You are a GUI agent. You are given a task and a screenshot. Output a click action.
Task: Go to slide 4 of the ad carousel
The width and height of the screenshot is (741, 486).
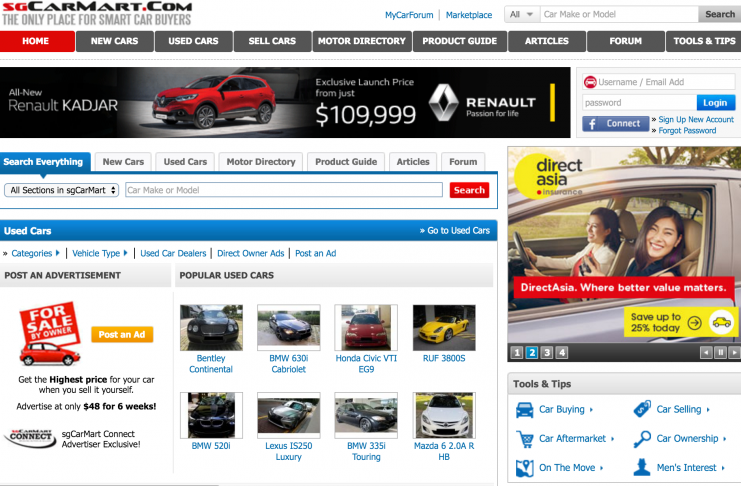(x=562, y=353)
